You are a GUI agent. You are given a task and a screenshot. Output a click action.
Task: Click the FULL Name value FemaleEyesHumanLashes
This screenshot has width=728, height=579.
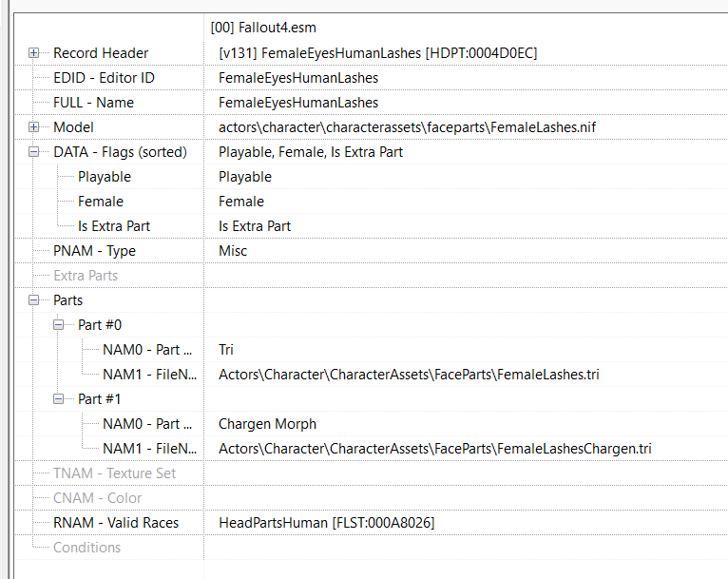(x=298, y=103)
